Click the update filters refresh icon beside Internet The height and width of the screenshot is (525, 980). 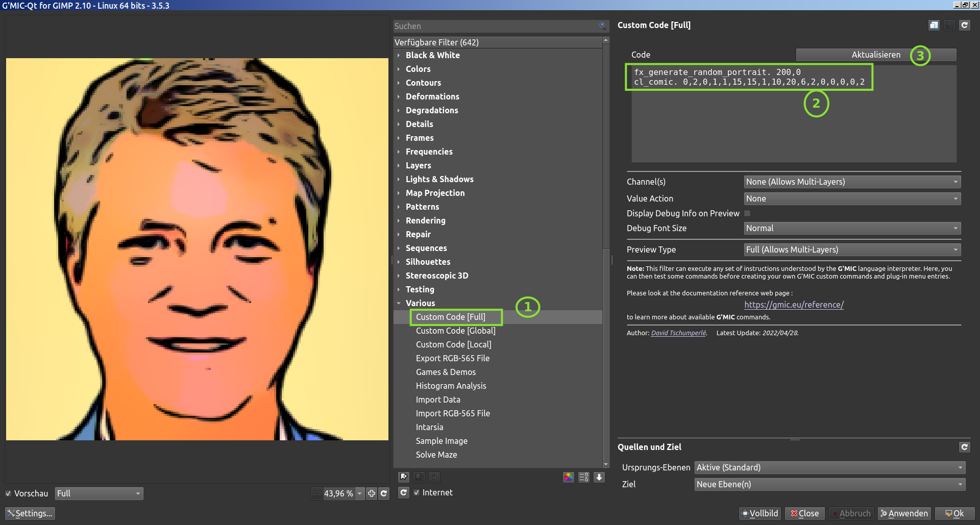(x=403, y=492)
